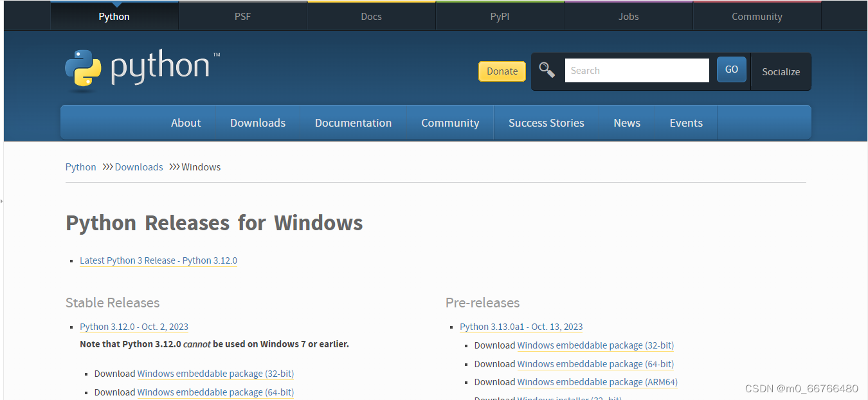868x400 pixels.
Task: Download stable Windows embeddable package (64-bit)
Action: pos(215,392)
